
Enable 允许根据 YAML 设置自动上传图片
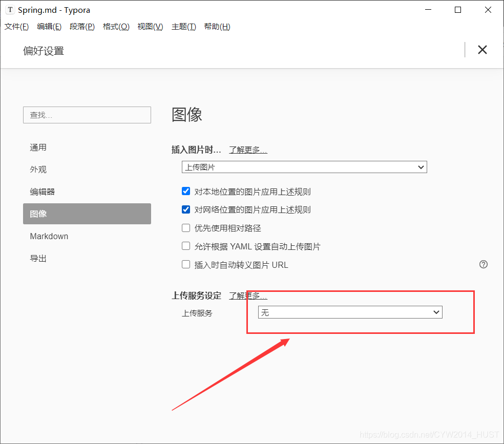click(186, 246)
